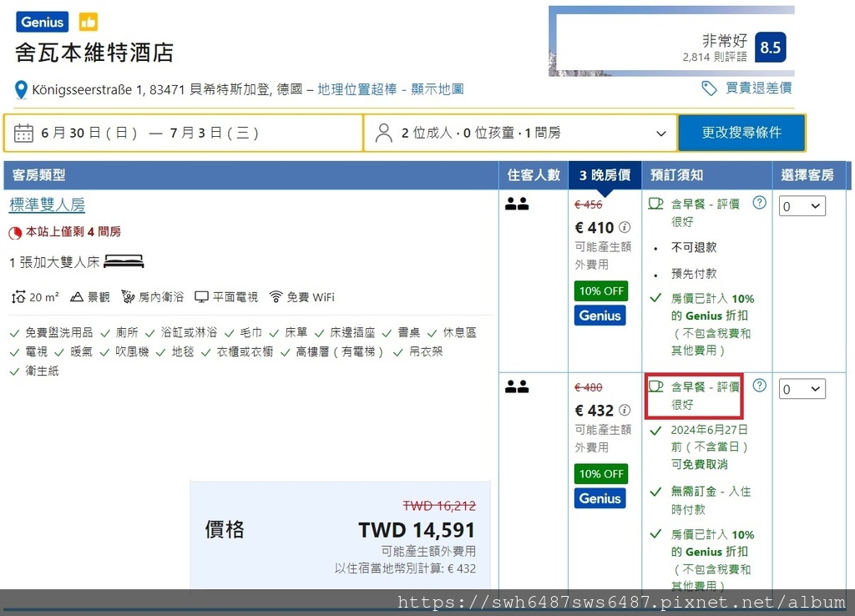Click the struck-through TWD 16,212 price

click(x=439, y=506)
